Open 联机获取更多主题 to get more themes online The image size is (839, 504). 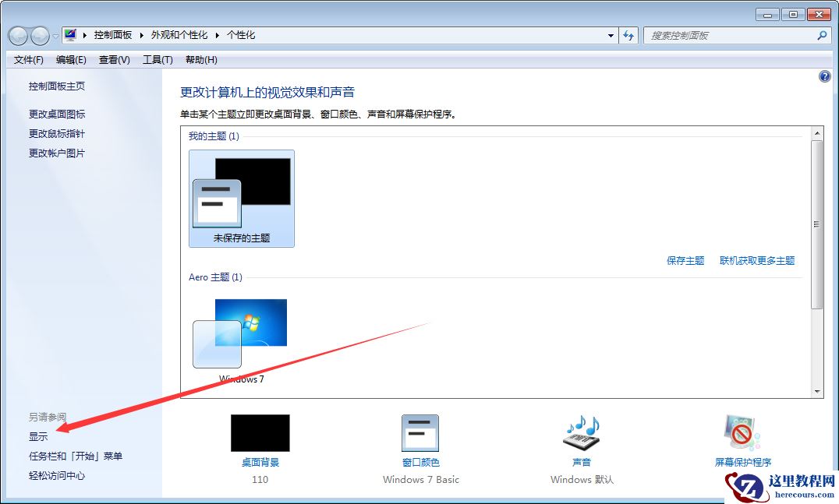click(x=757, y=260)
